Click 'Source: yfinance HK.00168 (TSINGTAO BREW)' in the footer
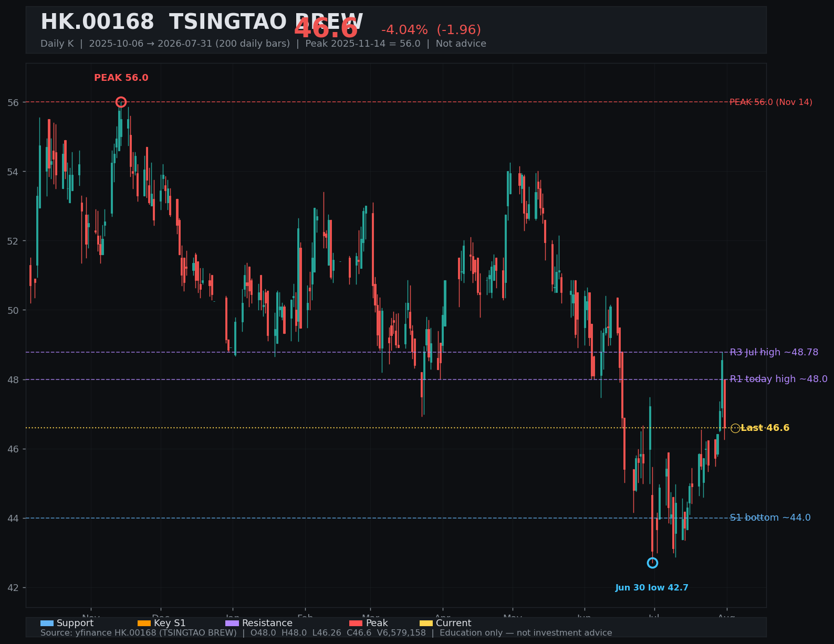This screenshot has height=644, width=834. [139, 633]
